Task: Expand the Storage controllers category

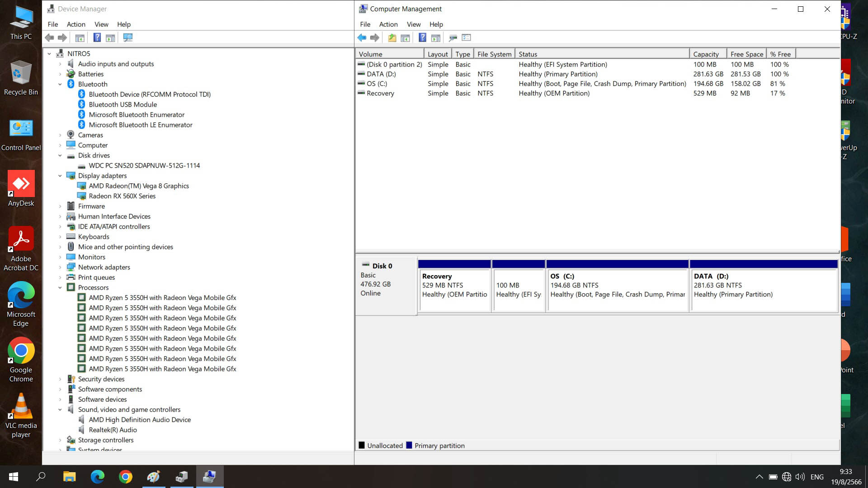Action: [x=60, y=440]
